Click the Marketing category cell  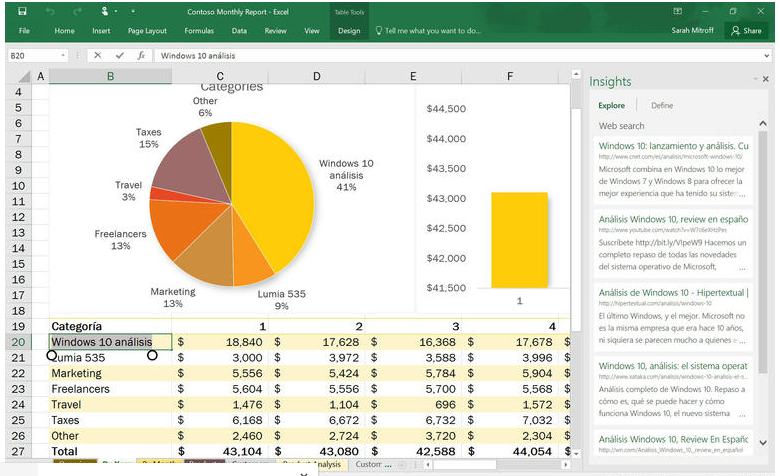click(x=110, y=373)
